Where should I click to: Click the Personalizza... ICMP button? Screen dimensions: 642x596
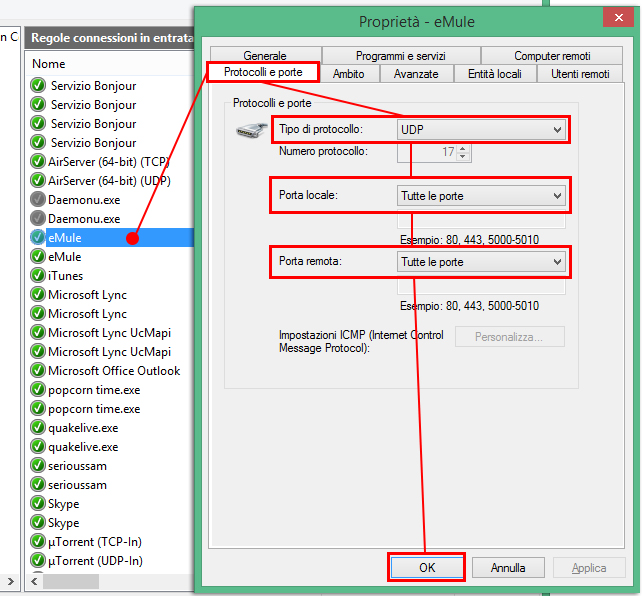tap(510, 336)
